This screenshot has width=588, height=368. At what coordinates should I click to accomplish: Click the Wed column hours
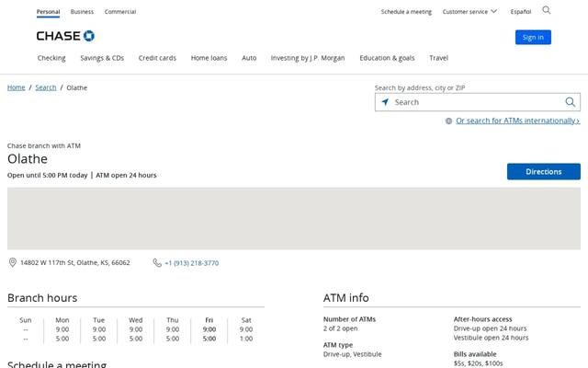(x=136, y=329)
